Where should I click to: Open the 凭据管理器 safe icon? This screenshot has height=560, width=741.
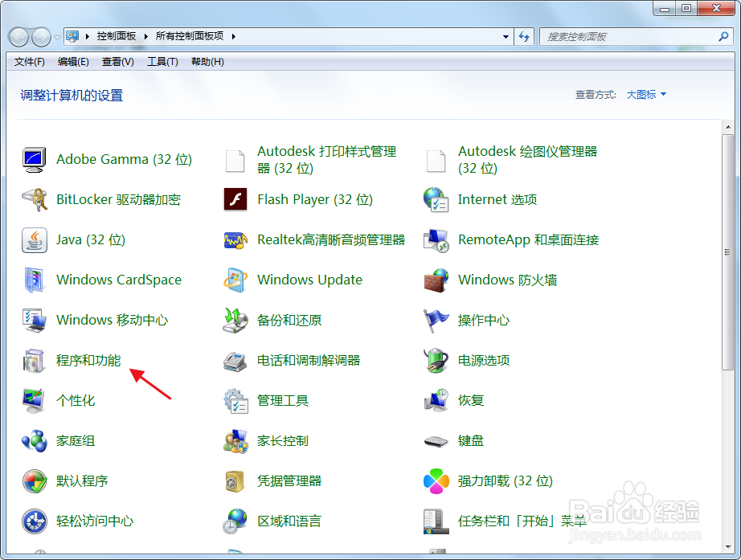click(x=235, y=481)
